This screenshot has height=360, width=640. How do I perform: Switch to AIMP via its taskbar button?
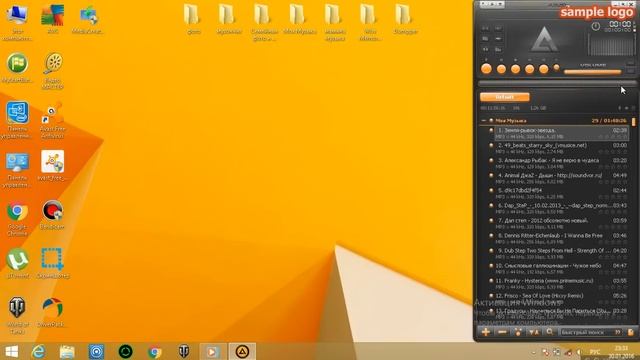(242, 351)
